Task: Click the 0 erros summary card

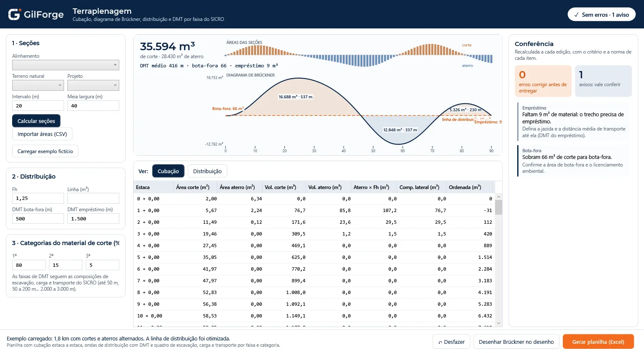Action: [x=543, y=81]
